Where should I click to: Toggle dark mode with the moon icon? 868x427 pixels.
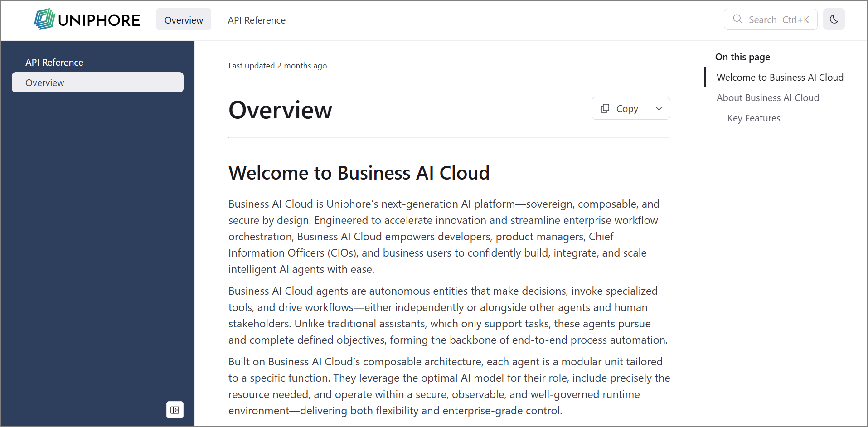[x=834, y=19]
